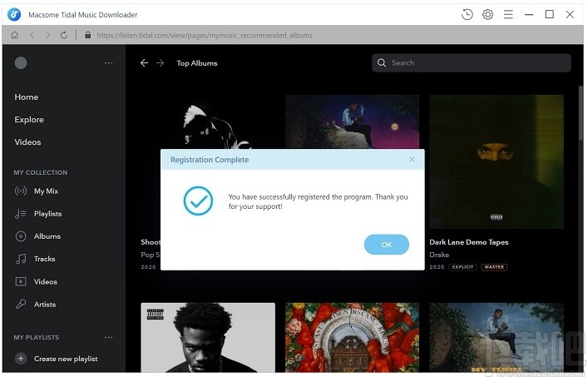Image resolution: width=588 pixels, height=377 pixels.
Task: Go back using arrow beside Top Albums
Action: tap(144, 63)
